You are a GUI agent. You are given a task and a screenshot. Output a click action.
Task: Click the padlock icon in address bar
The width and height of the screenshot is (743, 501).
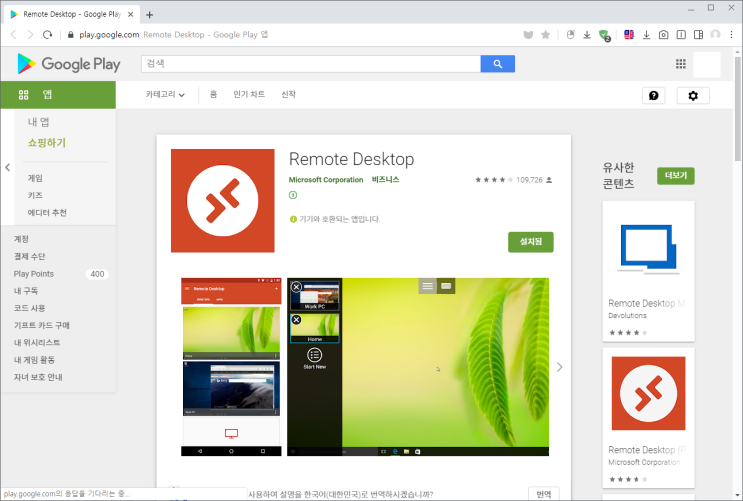click(x=71, y=35)
